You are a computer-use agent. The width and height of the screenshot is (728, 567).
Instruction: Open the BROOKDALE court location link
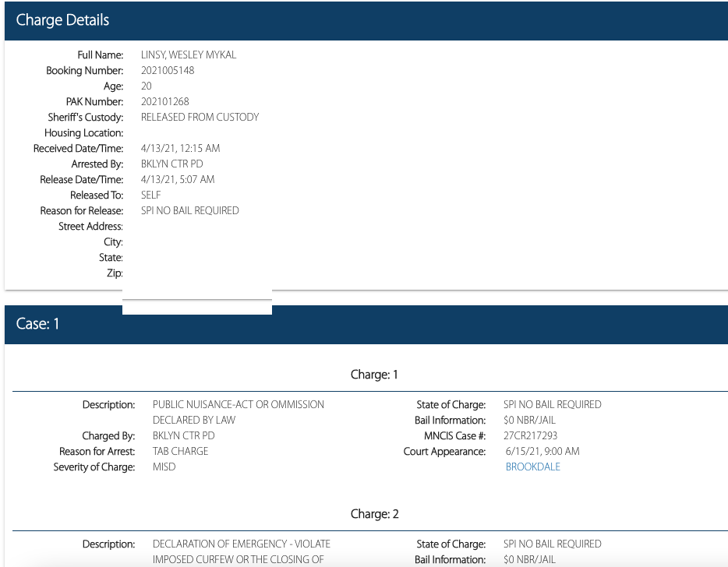click(x=532, y=467)
